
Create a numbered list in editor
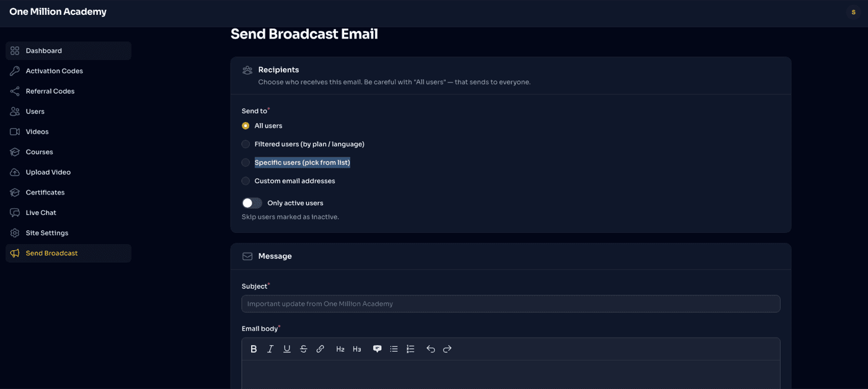click(410, 349)
